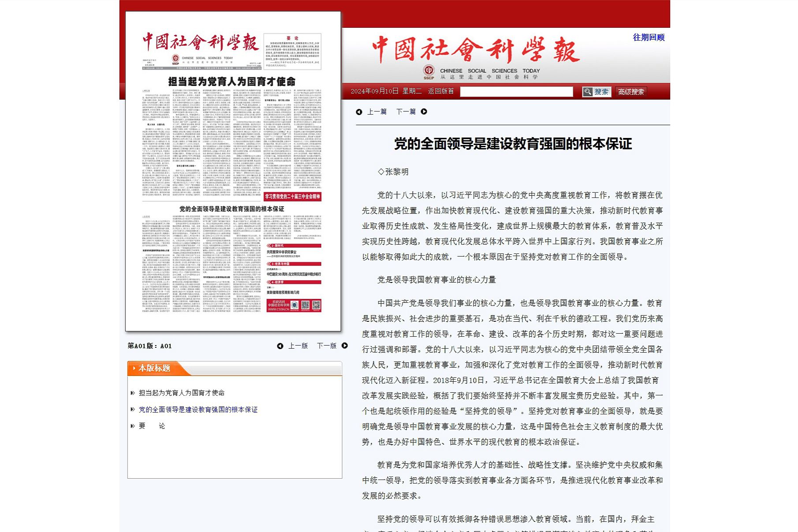Select the orange 本版标题 tab header
Screen dimensions: 798x532
click(x=154, y=368)
